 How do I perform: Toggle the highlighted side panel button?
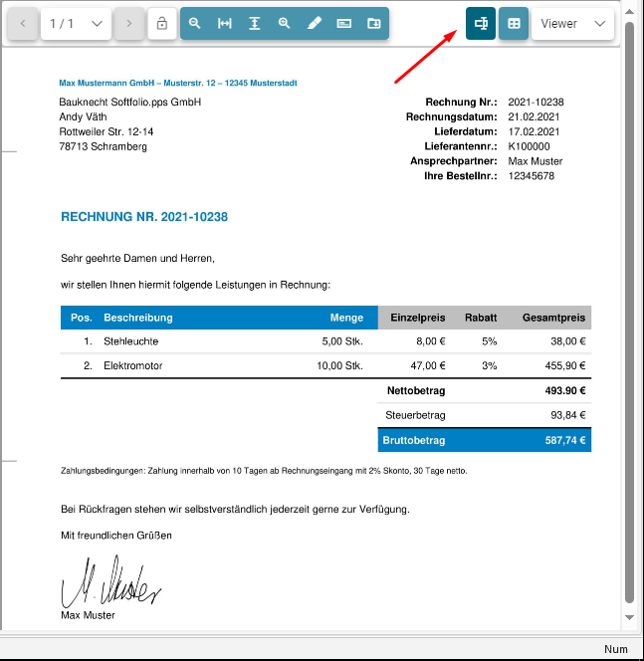481,23
